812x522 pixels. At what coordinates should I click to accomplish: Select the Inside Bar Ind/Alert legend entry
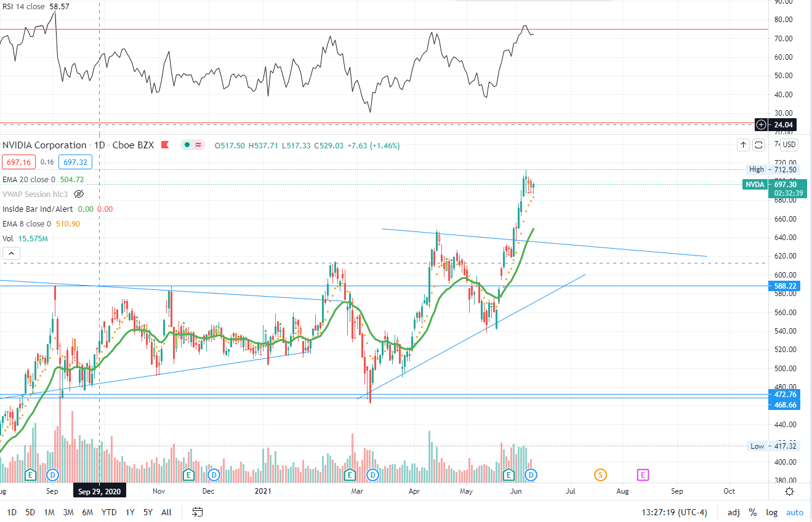57,209
